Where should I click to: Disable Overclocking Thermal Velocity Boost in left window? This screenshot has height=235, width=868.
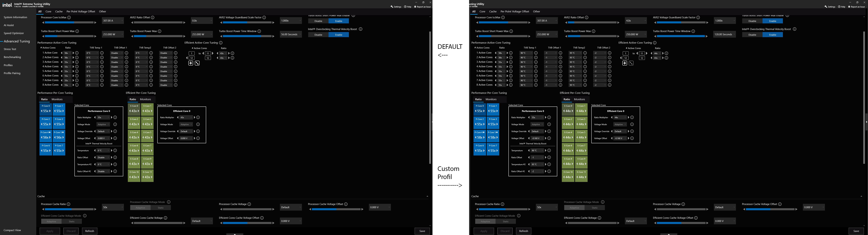tap(318, 35)
